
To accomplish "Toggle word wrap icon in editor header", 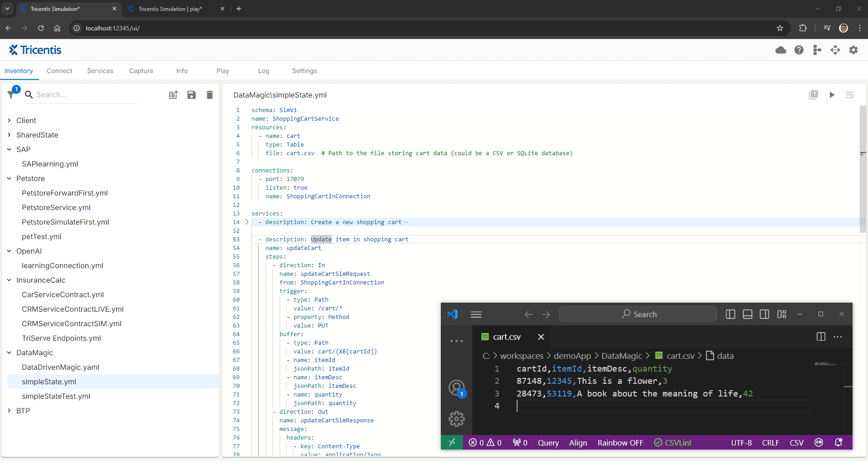I will pyautogui.click(x=850, y=95).
